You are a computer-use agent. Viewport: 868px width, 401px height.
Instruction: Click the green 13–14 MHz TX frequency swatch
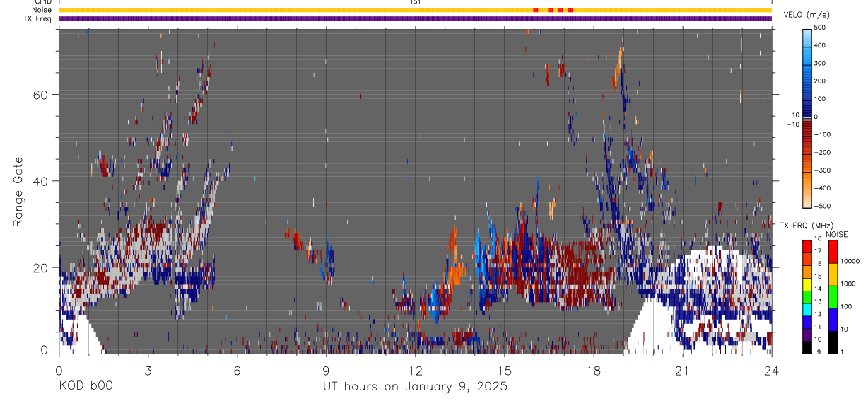click(807, 297)
